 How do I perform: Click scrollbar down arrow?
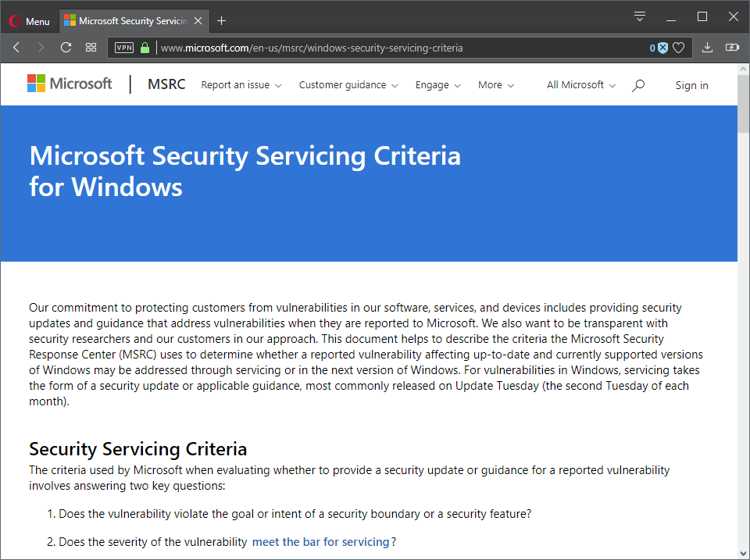point(743,555)
